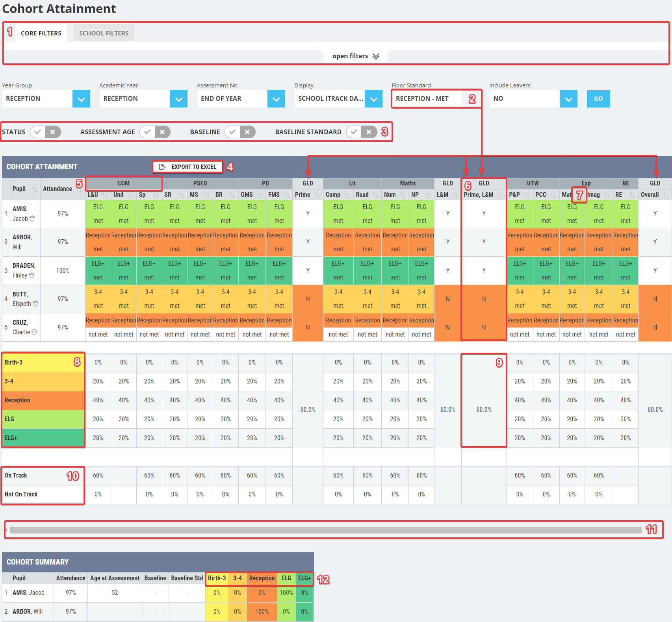Open the Include Leavers dropdown
Screen dimensions: 672x622
click(x=568, y=99)
